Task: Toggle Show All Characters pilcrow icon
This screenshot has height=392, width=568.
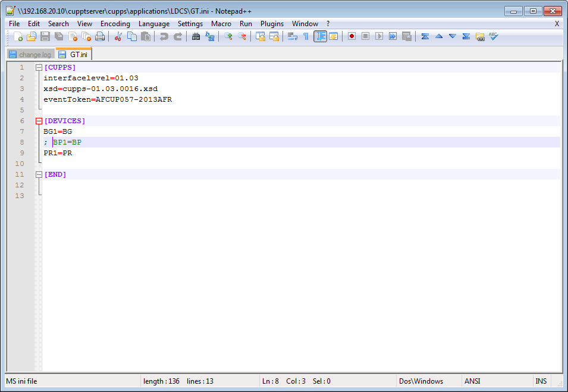Action: tap(306, 37)
